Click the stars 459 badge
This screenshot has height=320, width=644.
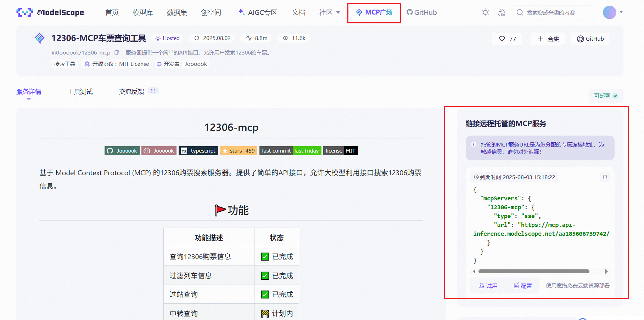click(238, 151)
